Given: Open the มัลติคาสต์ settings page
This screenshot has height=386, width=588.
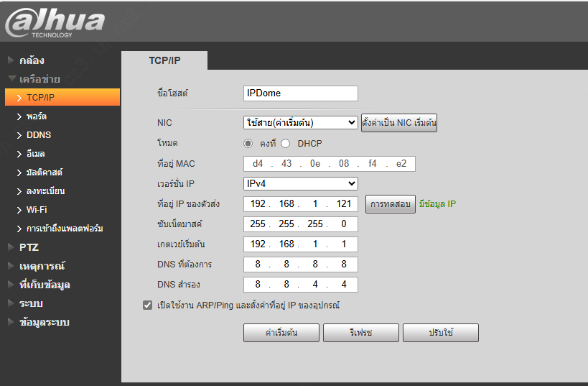Looking at the screenshot, I should (x=44, y=173).
